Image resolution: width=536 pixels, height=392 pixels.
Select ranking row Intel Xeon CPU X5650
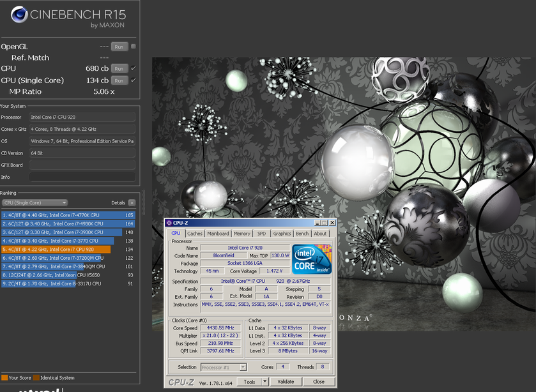(x=68, y=275)
